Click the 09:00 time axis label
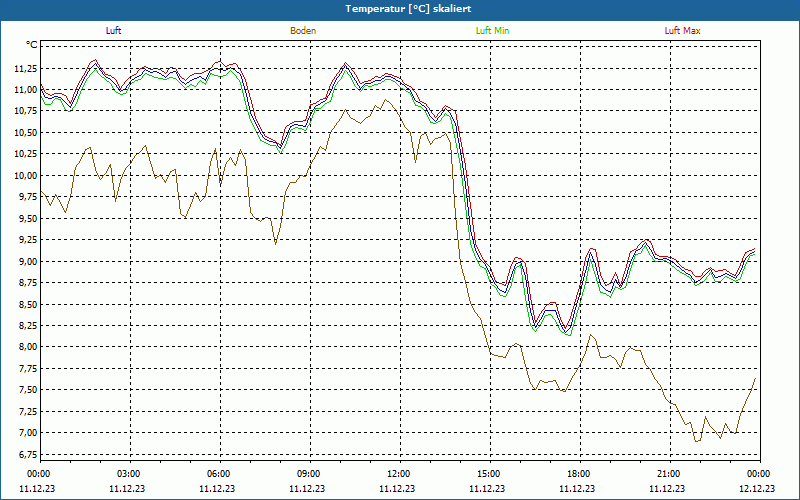The height and width of the screenshot is (500, 800). (x=310, y=474)
